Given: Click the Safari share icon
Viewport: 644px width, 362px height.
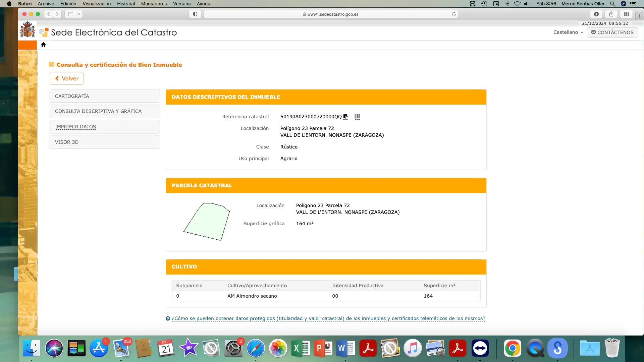Looking at the screenshot, I should coord(611,14).
